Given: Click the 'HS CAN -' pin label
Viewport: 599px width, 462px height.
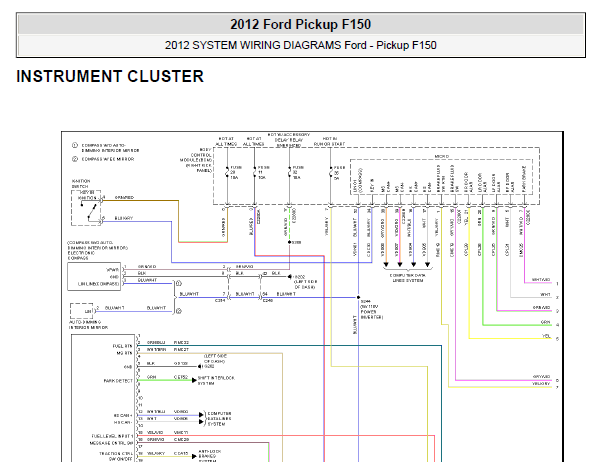Looking at the screenshot, I should click(x=123, y=422).
